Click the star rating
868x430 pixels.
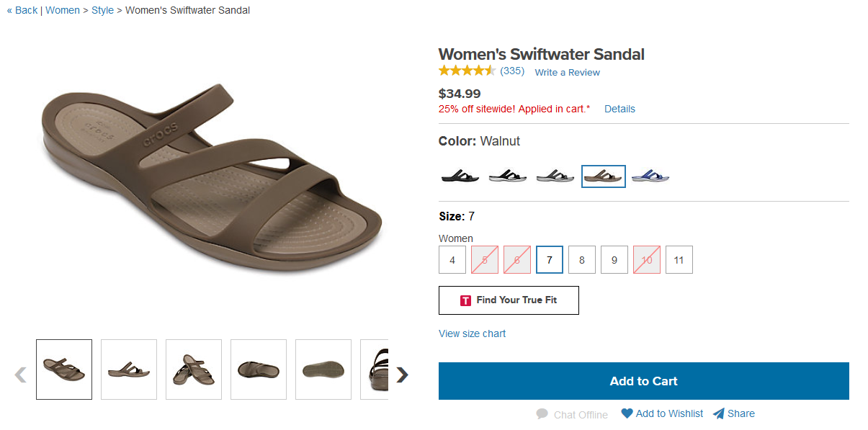pos(467,71)
